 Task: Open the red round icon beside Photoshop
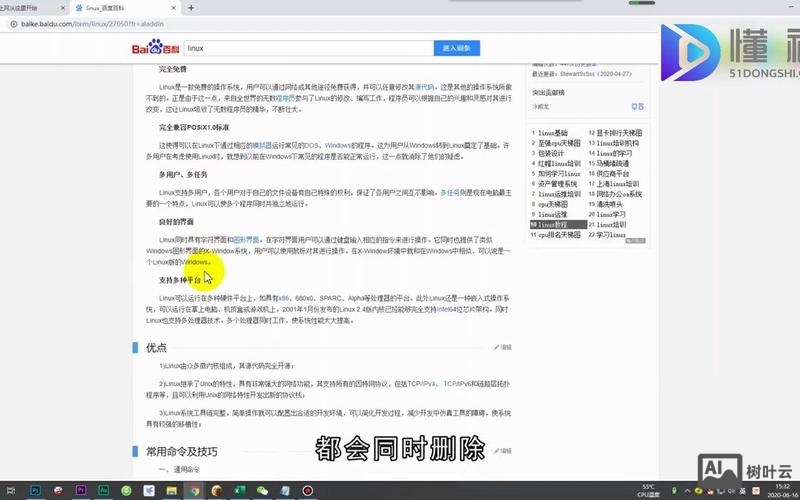tap(58, 491)
